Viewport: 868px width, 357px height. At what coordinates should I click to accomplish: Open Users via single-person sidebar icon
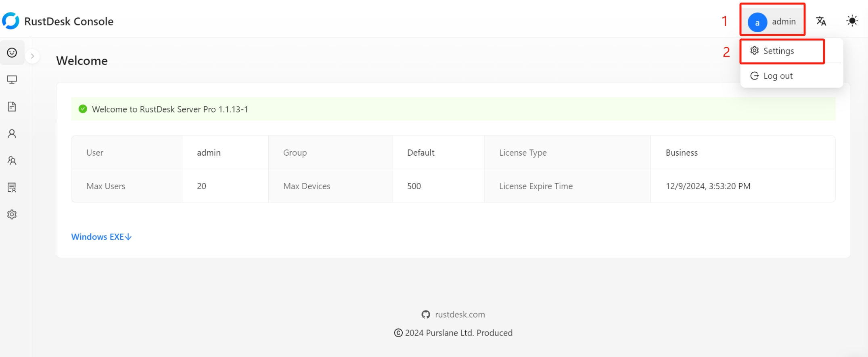[12, 134]
